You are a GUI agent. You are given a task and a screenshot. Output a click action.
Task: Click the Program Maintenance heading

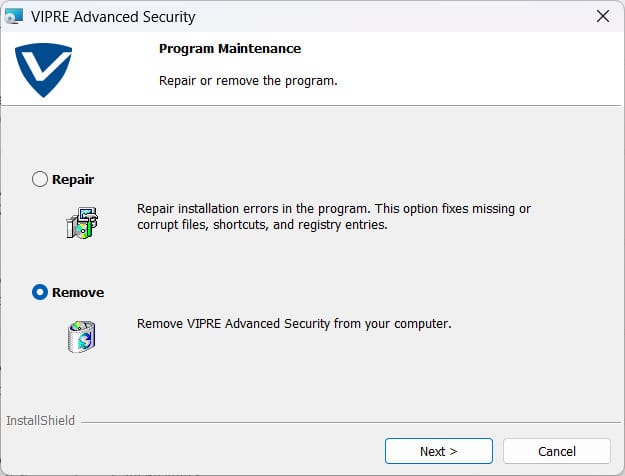(x=230, y=49)
